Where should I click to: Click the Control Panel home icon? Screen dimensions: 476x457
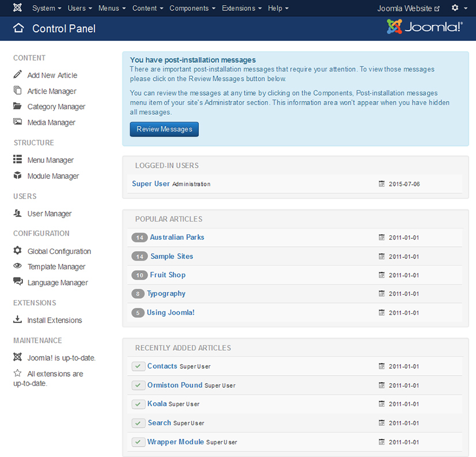(18, 28)
